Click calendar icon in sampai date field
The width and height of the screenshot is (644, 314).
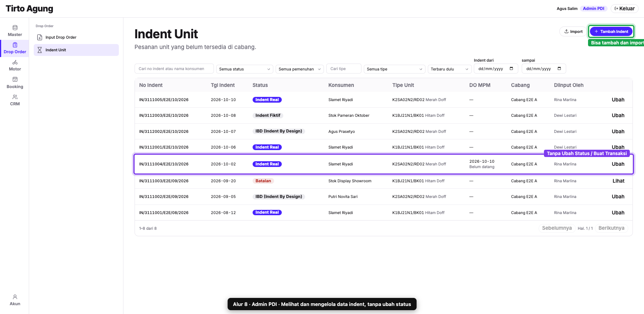click(559, 69)
